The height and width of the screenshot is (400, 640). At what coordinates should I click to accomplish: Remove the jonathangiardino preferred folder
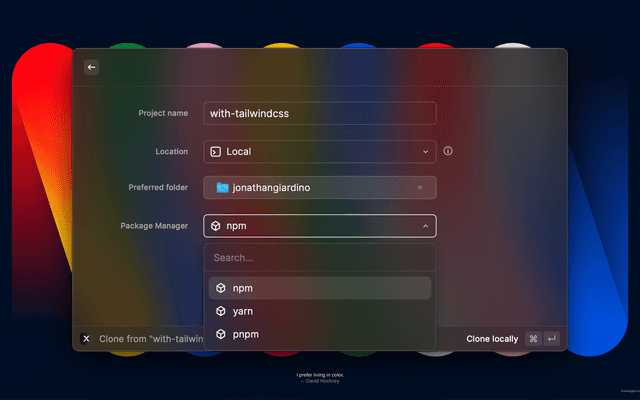tap(419, 187)
